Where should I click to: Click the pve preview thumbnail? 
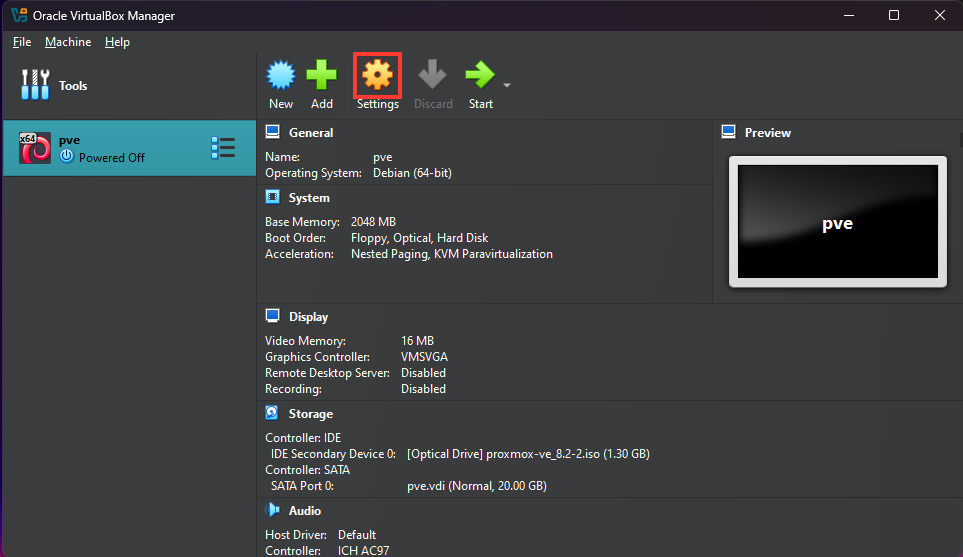pos(837,222)
